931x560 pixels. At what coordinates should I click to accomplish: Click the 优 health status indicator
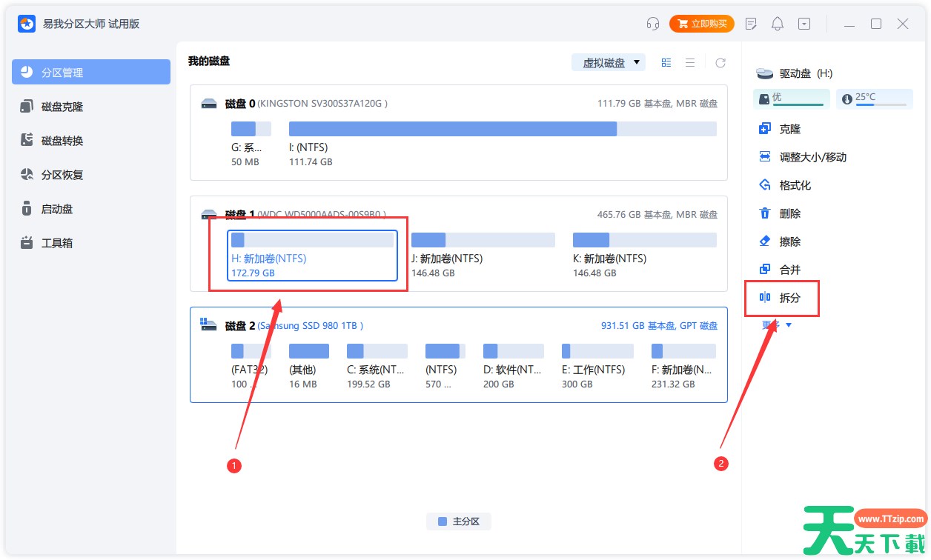tap(792, 99)
